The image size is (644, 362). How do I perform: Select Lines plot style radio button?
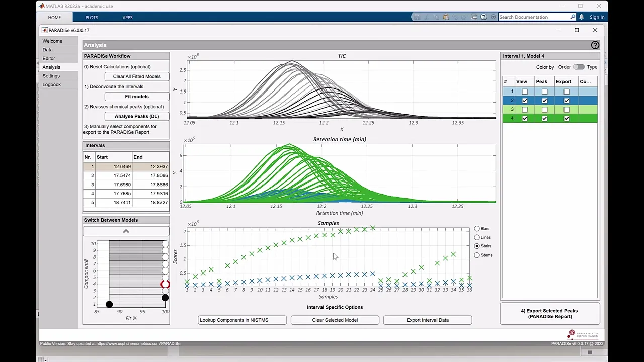click(477, 237)
